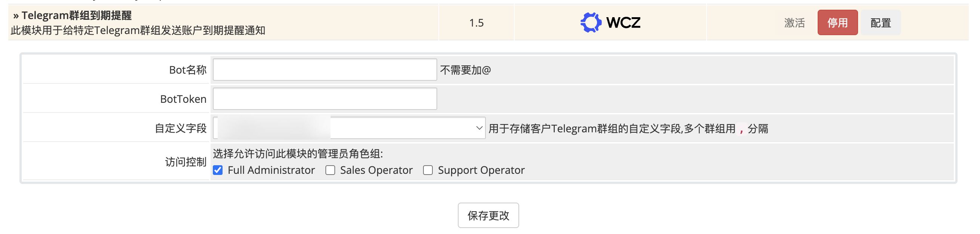Tick the Support Operator checkbox

(x=428, y=170)
